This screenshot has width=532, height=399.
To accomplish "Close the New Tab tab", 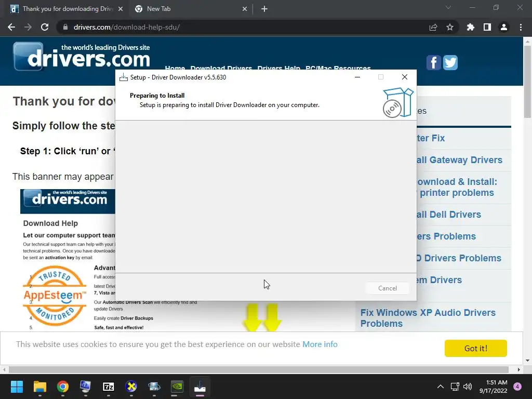I will tap(245, 9).
